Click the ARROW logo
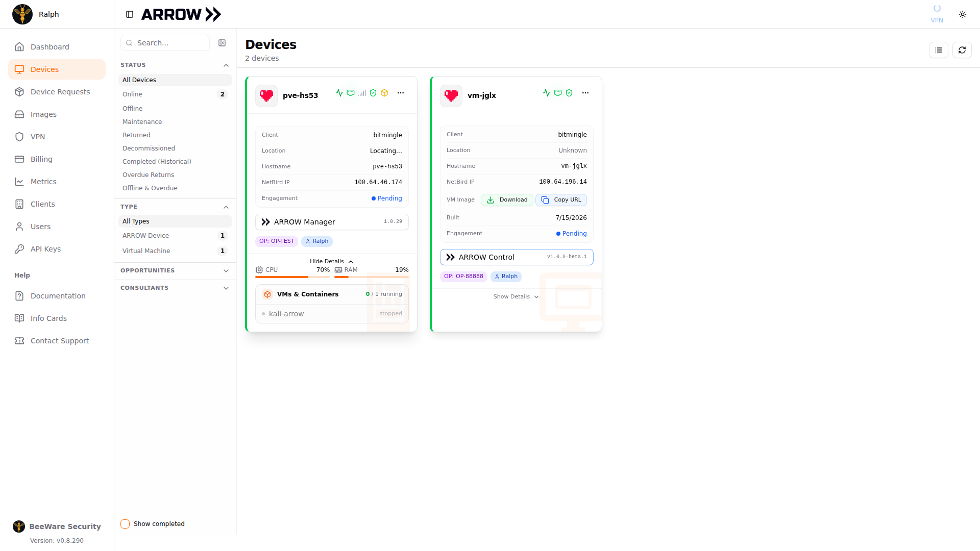This screenshot has width=980, height=551. [x=181, y=14]
